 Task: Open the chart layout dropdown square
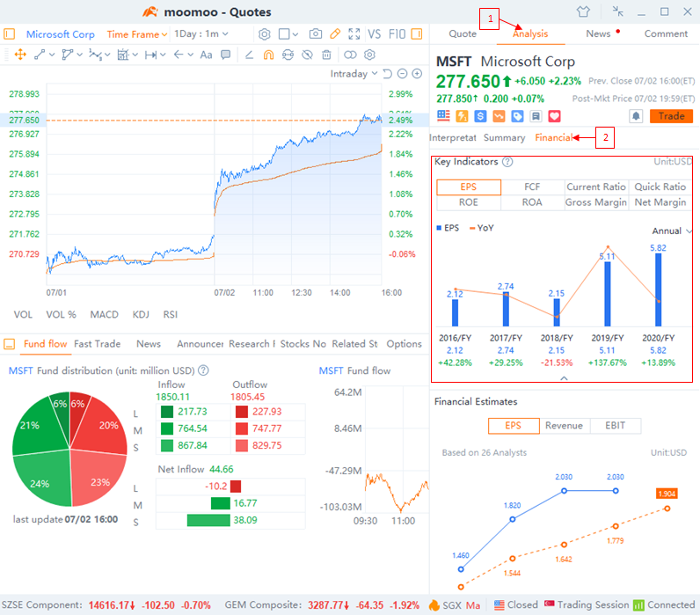point(288,34)
